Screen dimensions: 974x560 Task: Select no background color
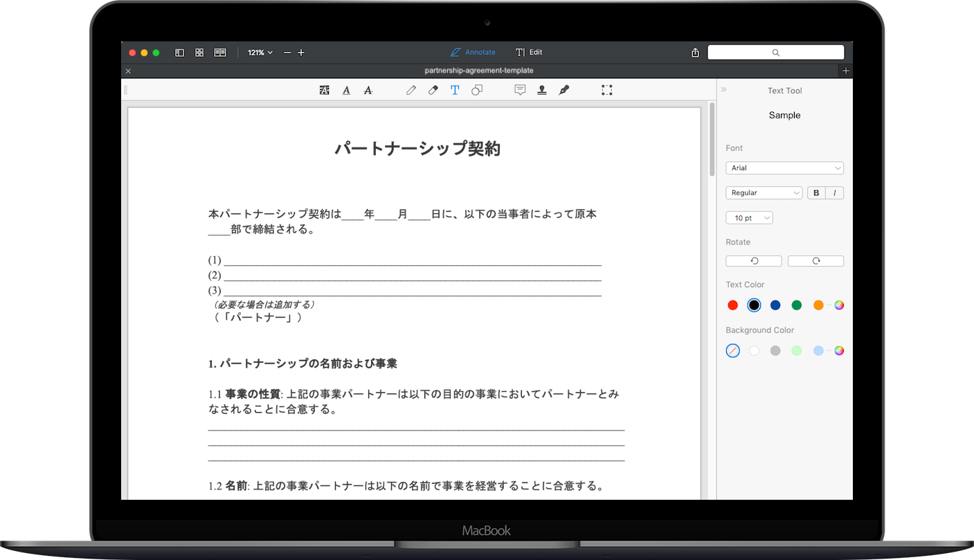pyautogui.click(x=733, y=351)
